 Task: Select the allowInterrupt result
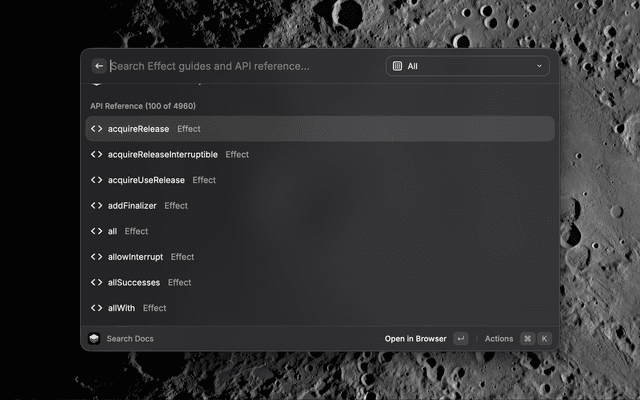click(x=320, y=257)
